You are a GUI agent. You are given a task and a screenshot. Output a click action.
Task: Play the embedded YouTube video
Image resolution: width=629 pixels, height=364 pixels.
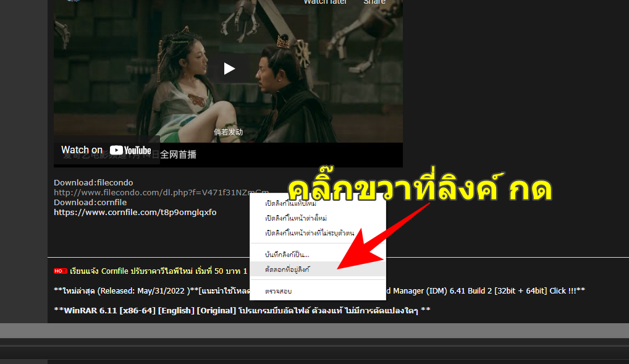(x=229, y=69)
